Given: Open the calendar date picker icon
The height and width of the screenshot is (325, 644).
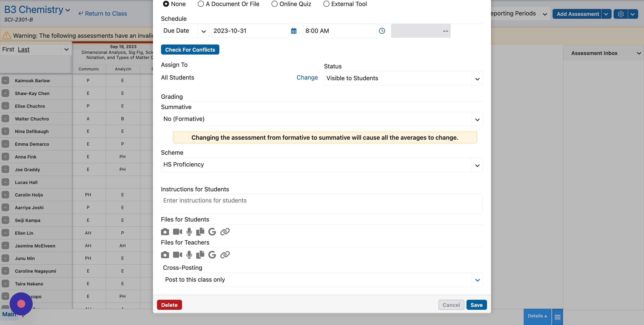Looking at the screenshot, I should [x=294, y=31].
